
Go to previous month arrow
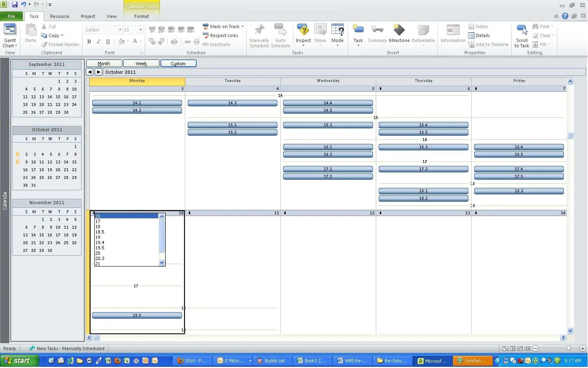coord(90,72)
